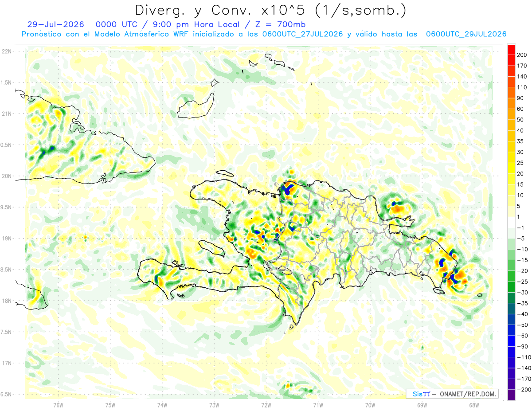
Task: Click the positive '170' color scale label
Action: (x=522, y=66)
